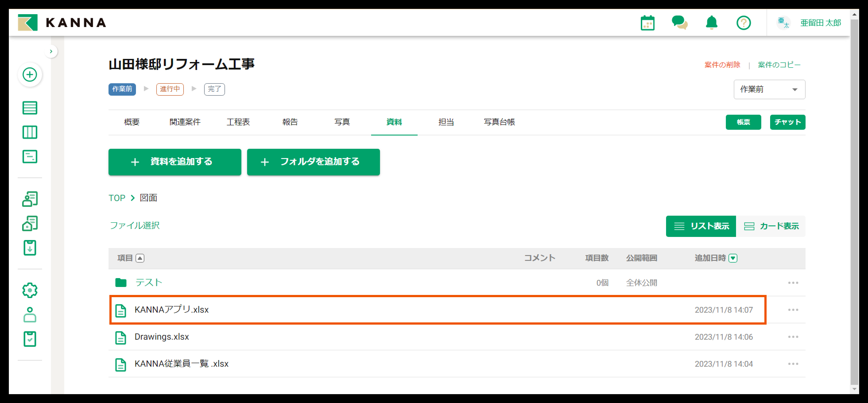Open the 作業前 status dropdown
This screenshot has height=403, width=868.
point(769,89)
